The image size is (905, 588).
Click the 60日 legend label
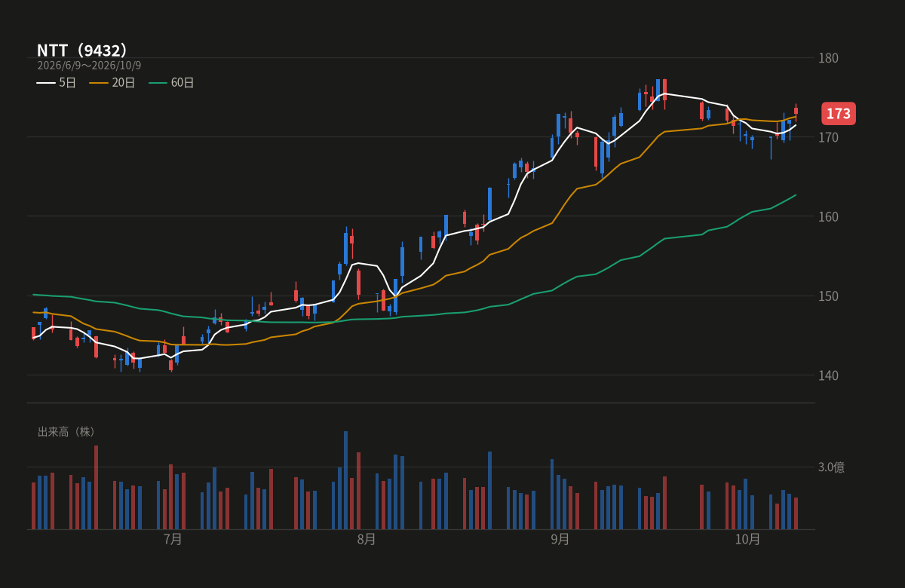(183, 83)
